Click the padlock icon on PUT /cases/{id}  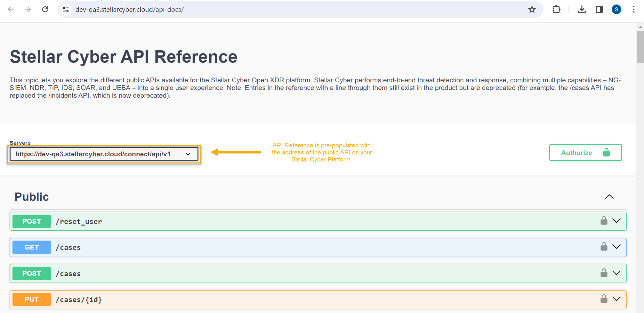pyautogui.click(x=604, y=299)
